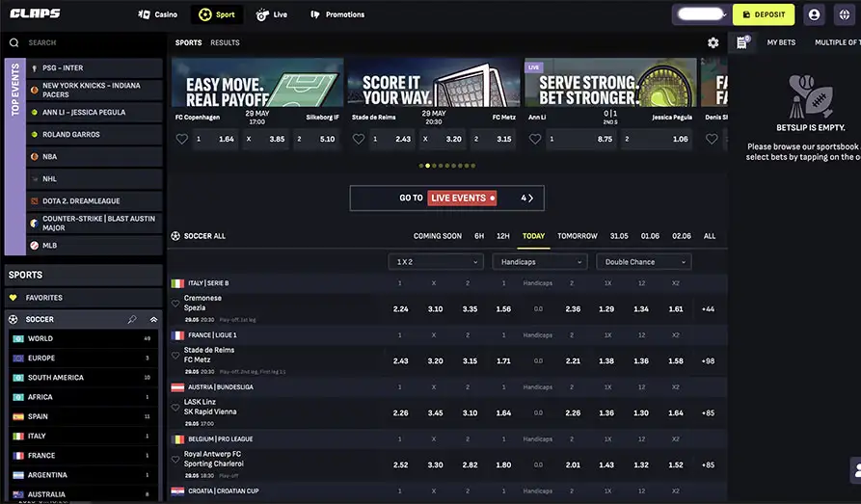Screen dimensions: 861x504
Task: Click the Claps logo
Action: [x=35, y=13]
